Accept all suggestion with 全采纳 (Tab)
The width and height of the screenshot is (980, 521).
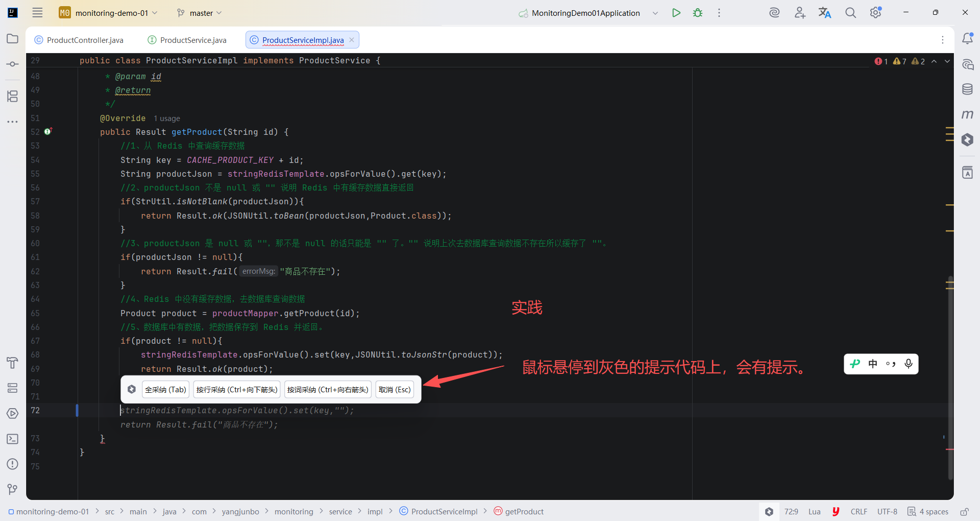coord(165,390)
